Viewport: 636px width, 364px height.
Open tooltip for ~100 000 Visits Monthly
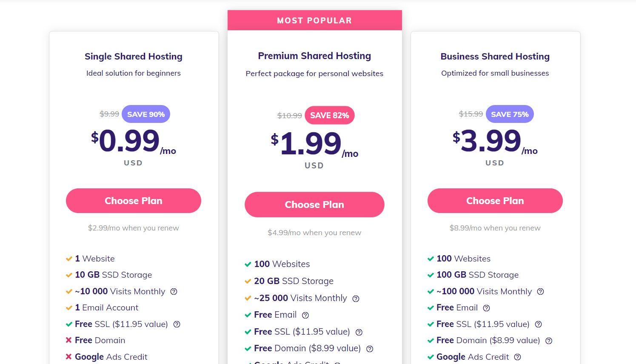tap(540, 292)
